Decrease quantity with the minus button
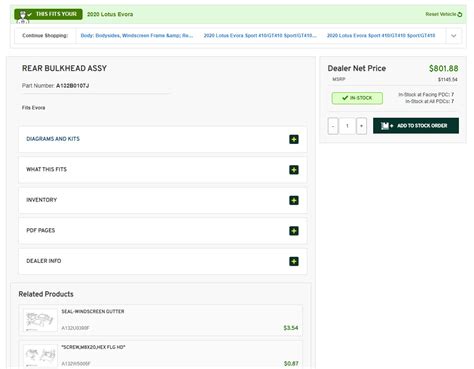This screenshot has width=474, height=369. pyautogui.click(x=333, y=126)
